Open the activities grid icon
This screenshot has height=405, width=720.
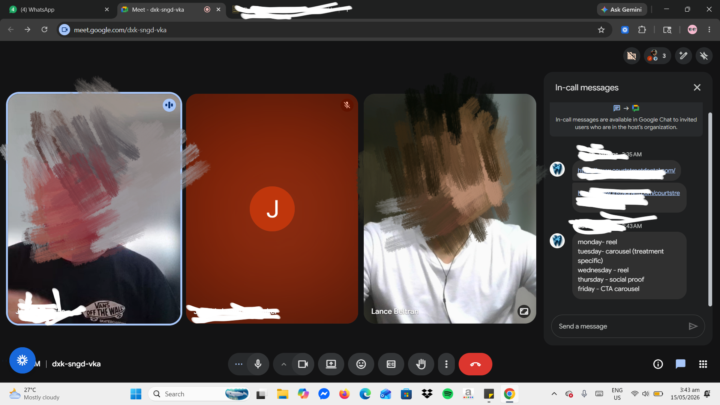703,364
